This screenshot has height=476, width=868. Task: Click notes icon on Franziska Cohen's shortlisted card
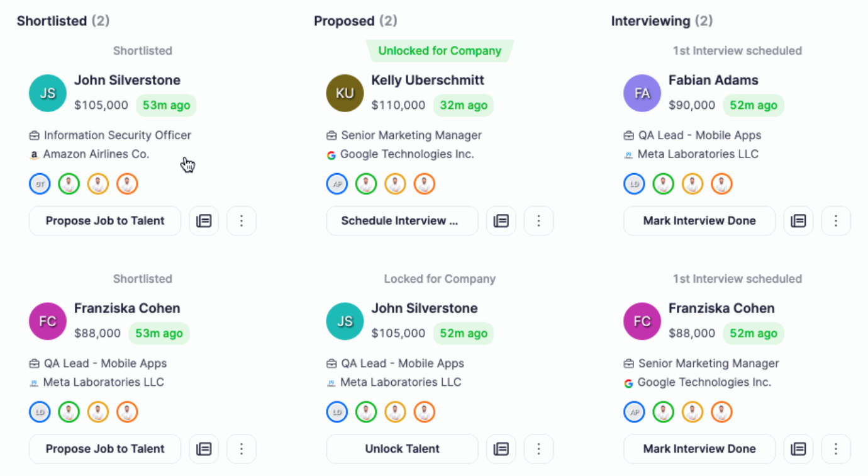[204, 449]
